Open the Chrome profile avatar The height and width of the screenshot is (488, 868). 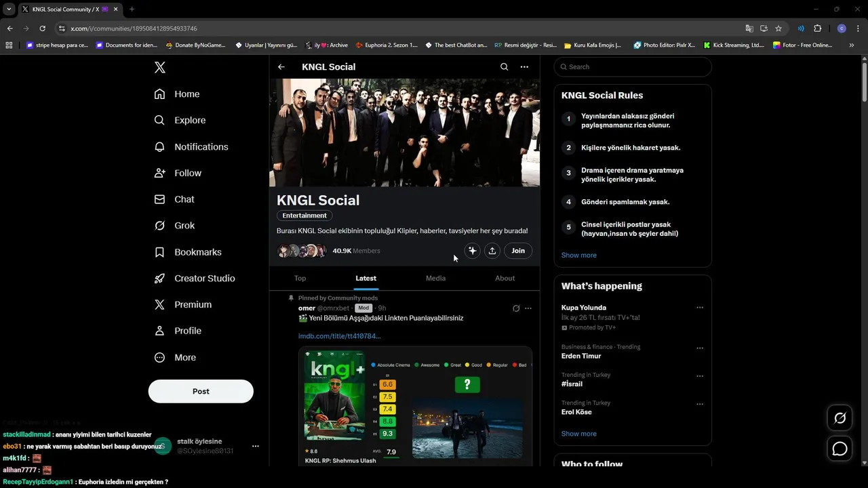coord(842,28)
